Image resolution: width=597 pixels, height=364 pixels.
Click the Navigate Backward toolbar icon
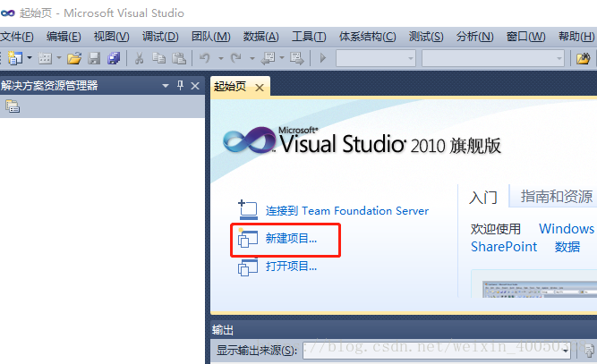268,58
